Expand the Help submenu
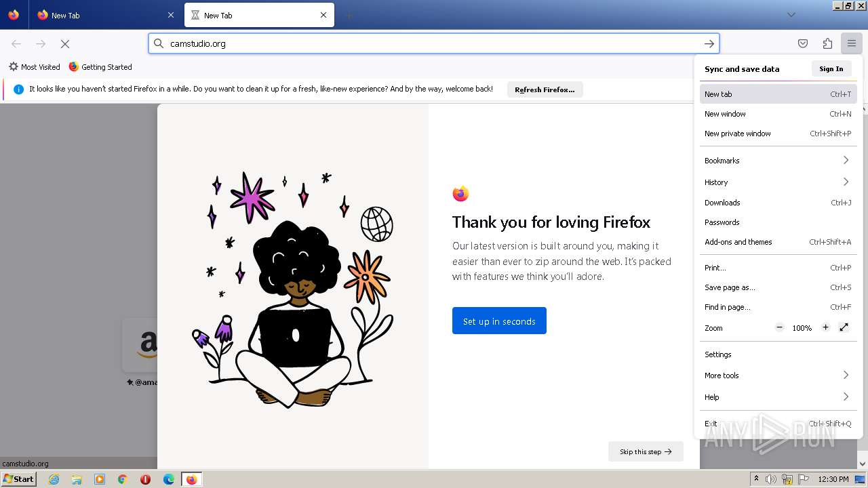868x488 pixels. [x=778, y=397]
